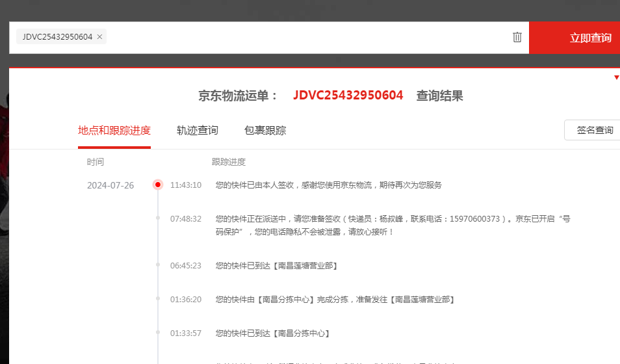Click the 01:36:20 sorting completed entry

pos(335,300)
